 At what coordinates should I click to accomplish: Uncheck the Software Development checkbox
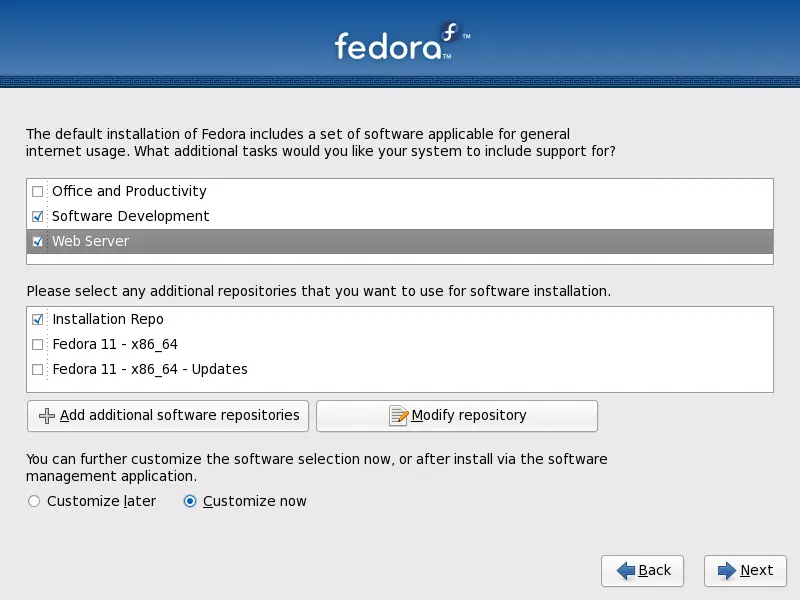tap(37, 216)
